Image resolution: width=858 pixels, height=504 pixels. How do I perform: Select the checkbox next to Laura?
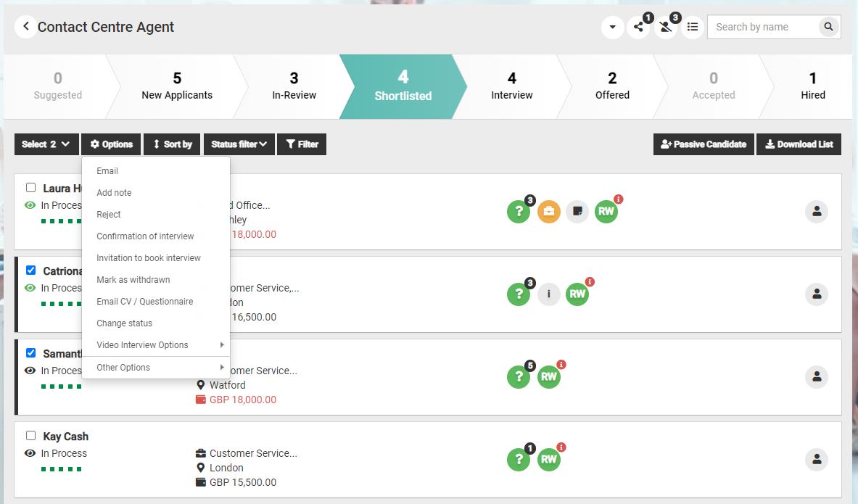pyautogui.click(x=31, y=188)
